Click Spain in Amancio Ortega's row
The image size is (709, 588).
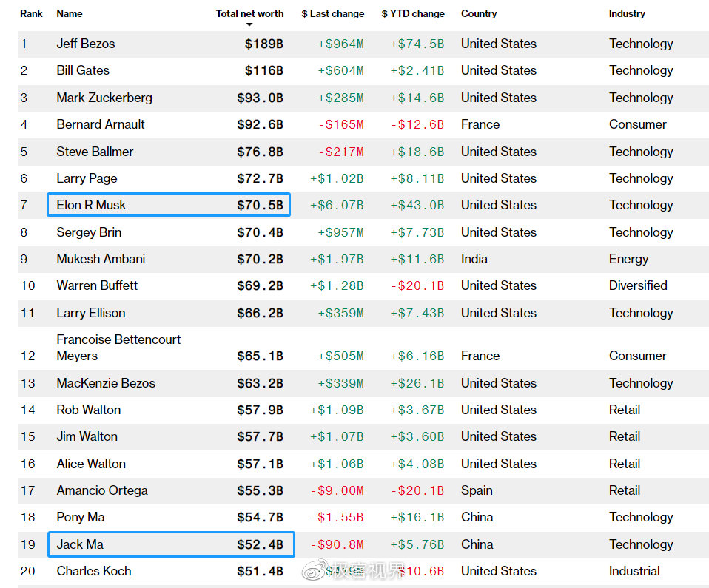[477, 491]
